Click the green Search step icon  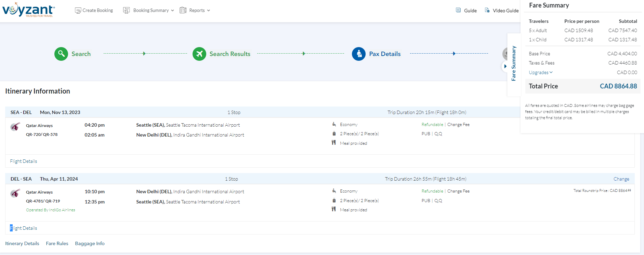(x=61, y=54)
